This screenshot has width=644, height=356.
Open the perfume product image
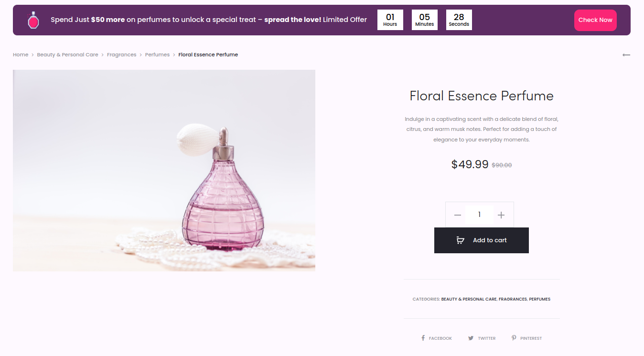(164, 171)
